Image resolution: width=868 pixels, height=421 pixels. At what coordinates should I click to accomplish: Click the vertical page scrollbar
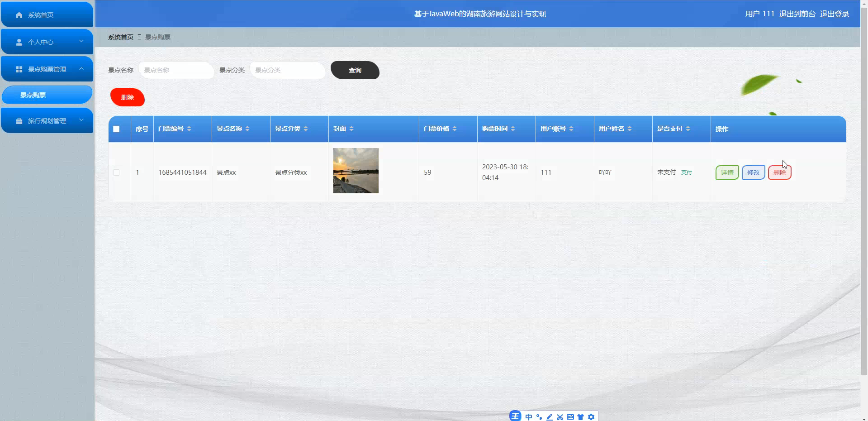pos(864,190)
